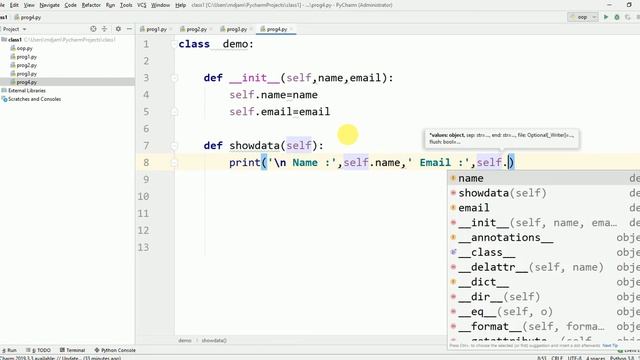This screenshot has width=640, height=360.
Task: Open the Run tool window
Action: 9,350
